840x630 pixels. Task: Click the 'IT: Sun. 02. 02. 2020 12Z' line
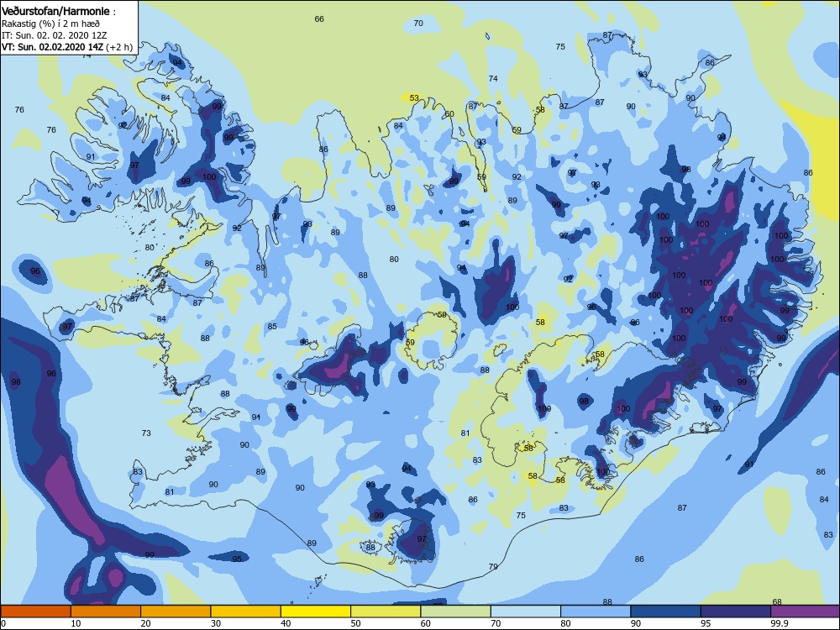pos(54,35)
